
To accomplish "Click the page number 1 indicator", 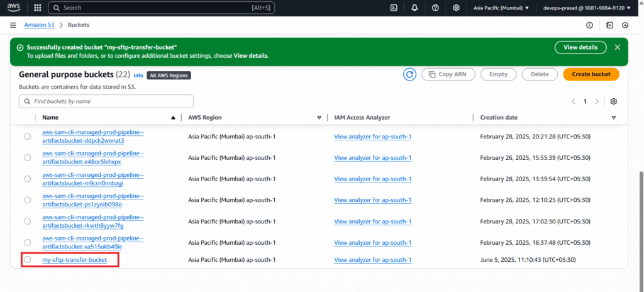I will tap(585, 101).
